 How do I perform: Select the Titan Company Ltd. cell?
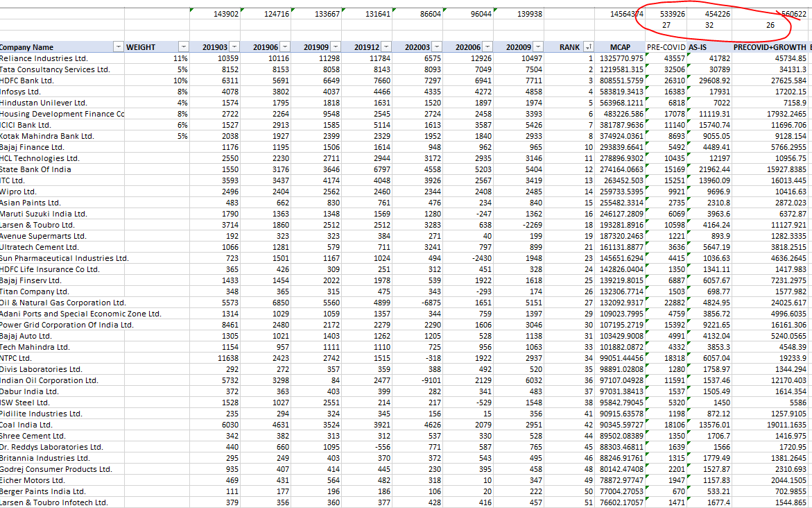pos(62,291)
